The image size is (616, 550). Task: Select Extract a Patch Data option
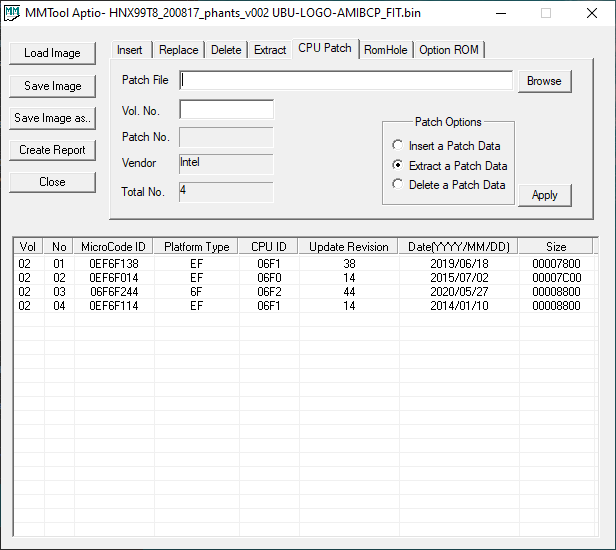pyautogui.click(x=449, y=165)
